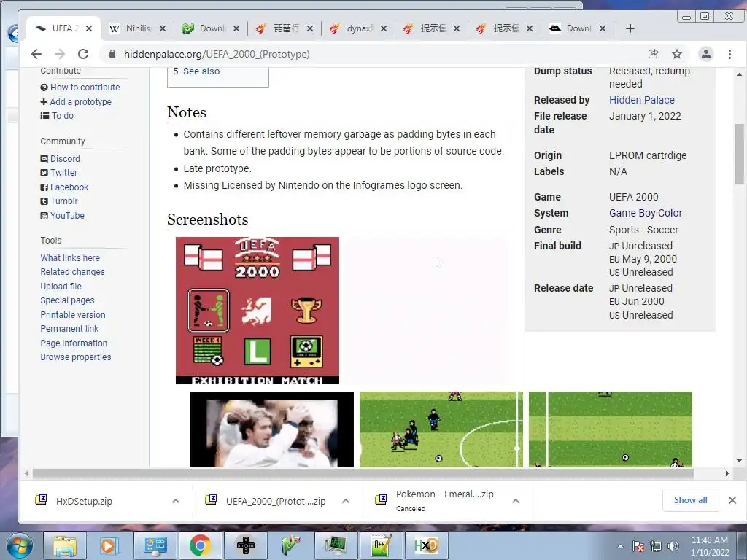View the site security lock info
Image resolution: width=747 pixels, height=560 pixels.
point(112,54)
